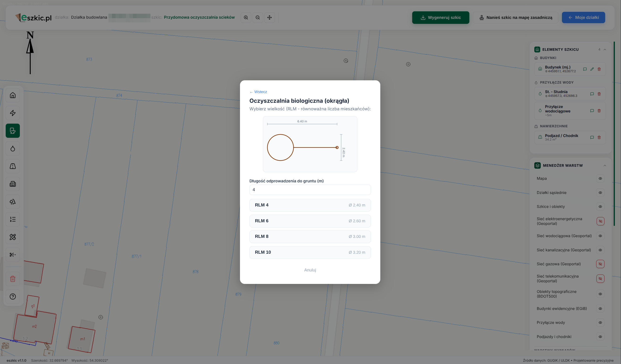Image resolution: width=621 pixels, height=364 pixels.
Task: Select the home buildings tool in sidebar
Action: [13, 95]
